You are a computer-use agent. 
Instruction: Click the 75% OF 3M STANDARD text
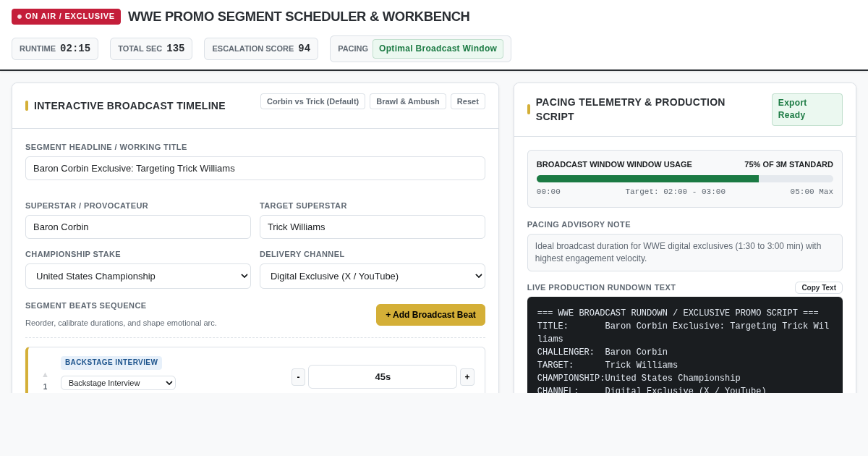tap(788, 164)
